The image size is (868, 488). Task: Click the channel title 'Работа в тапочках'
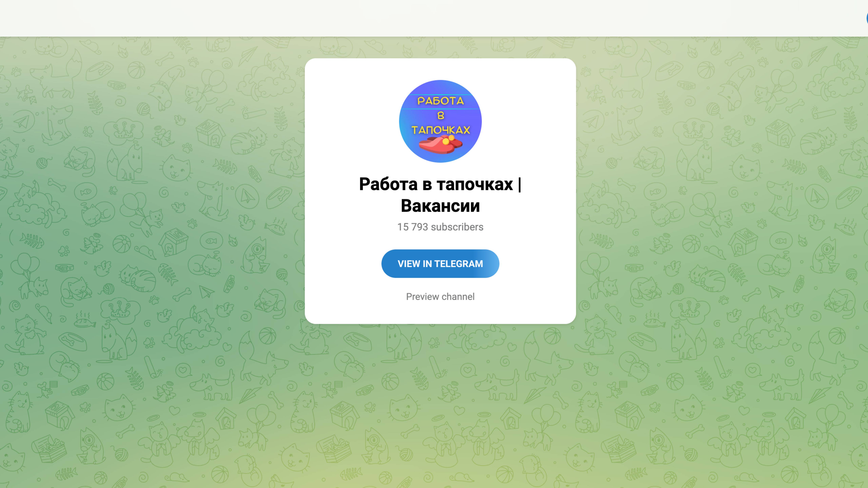[436, 184]
